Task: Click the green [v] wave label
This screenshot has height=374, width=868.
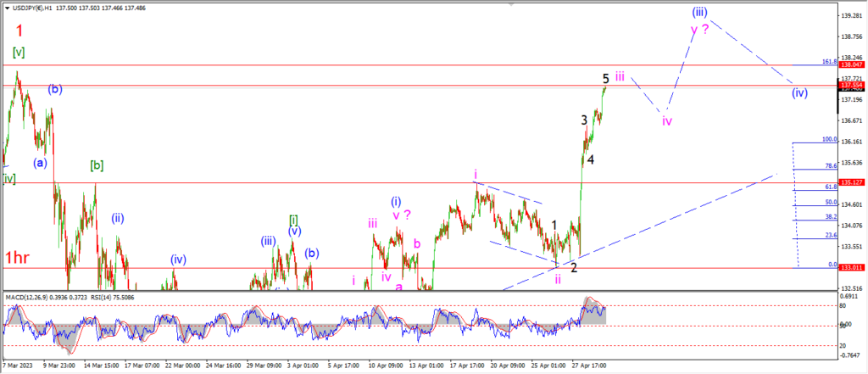Action: [19, 53]
